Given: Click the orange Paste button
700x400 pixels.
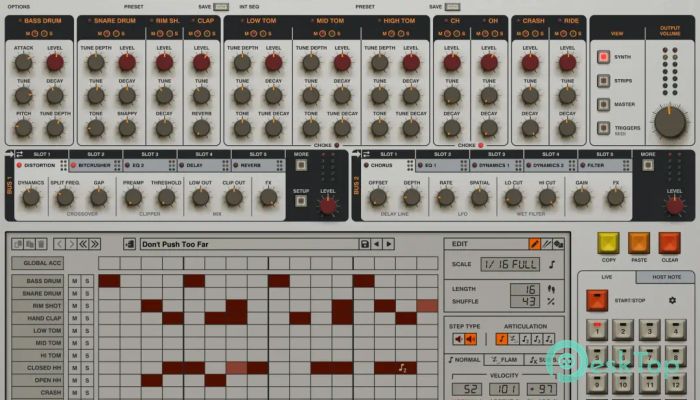Looking at the screenshot, I should tap(639, 243).
